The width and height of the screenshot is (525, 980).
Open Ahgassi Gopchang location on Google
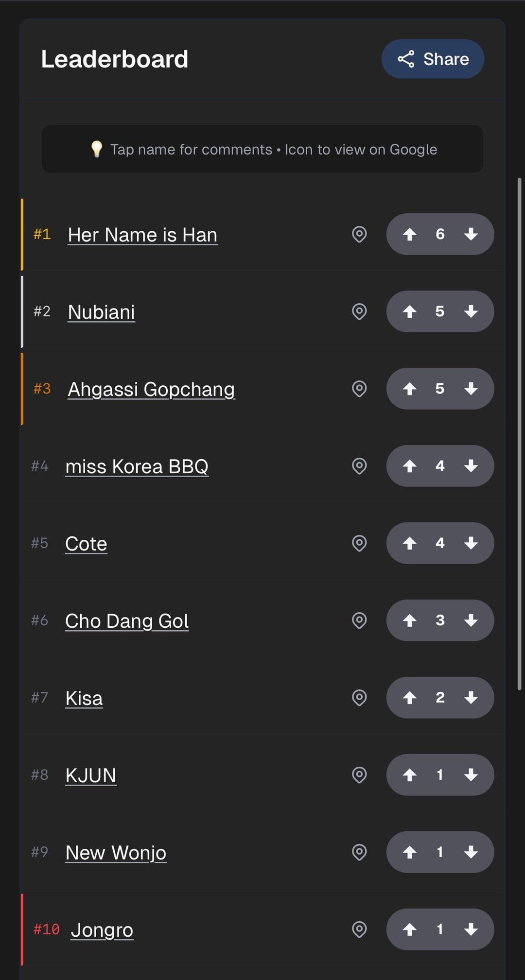(x=359, y=389)
